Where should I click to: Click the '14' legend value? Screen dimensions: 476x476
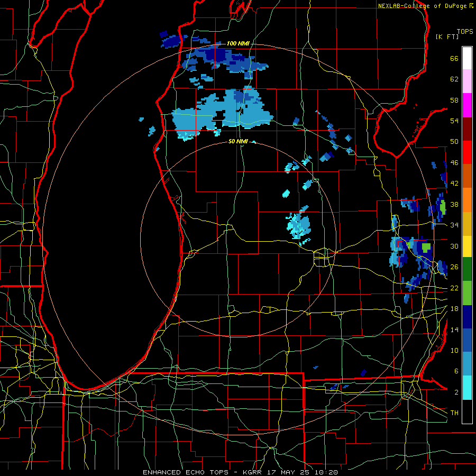454,329
